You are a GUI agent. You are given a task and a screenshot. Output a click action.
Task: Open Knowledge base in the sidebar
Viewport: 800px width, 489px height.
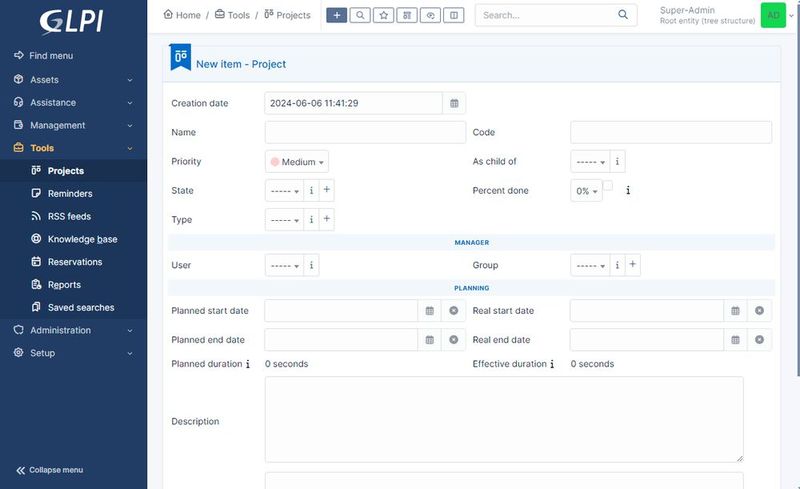73,239
